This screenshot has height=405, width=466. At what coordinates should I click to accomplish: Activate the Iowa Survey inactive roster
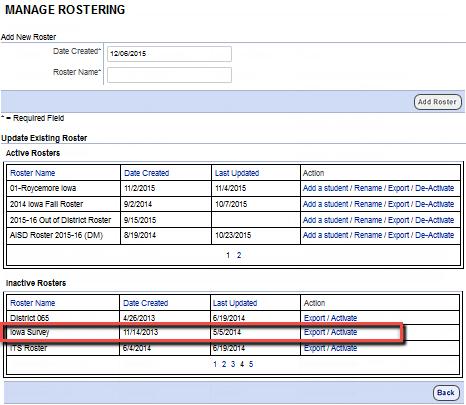(344, 332)
